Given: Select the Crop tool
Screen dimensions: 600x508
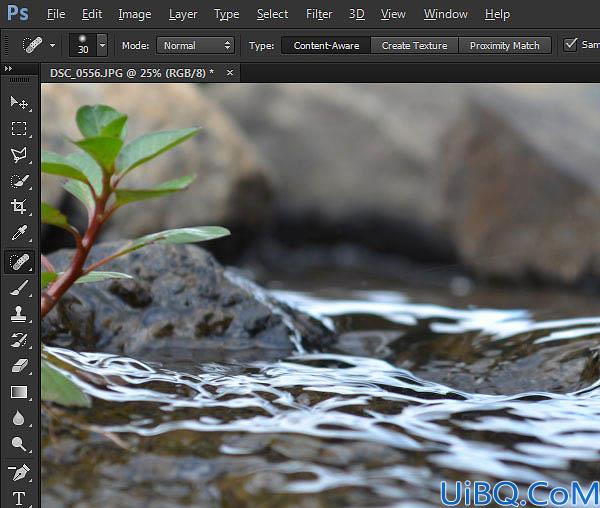Looking at the screenshot, I should click(x=19, y=207).
